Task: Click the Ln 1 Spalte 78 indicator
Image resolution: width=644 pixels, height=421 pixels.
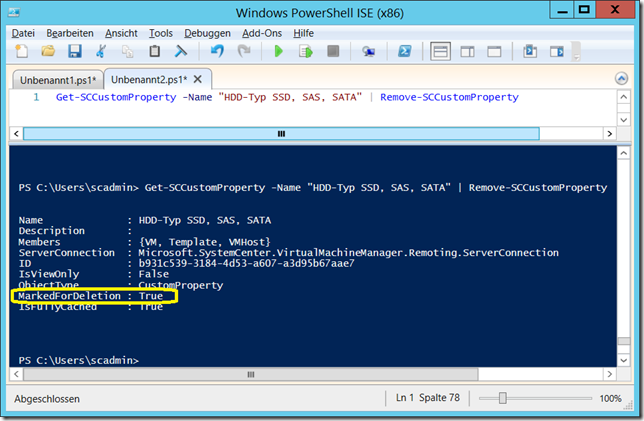Action: point(428,398)
